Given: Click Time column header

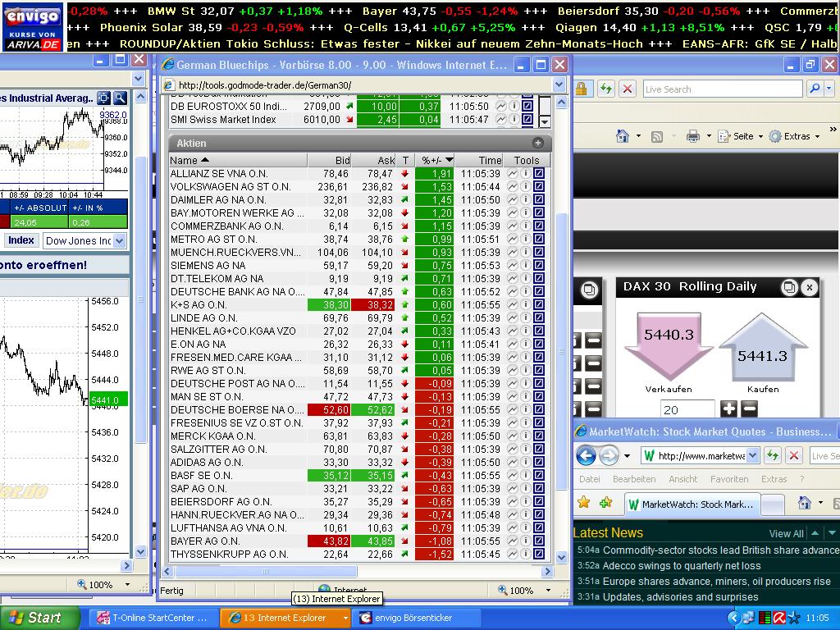Looking at the screenshot, I should tap(479, 160).
